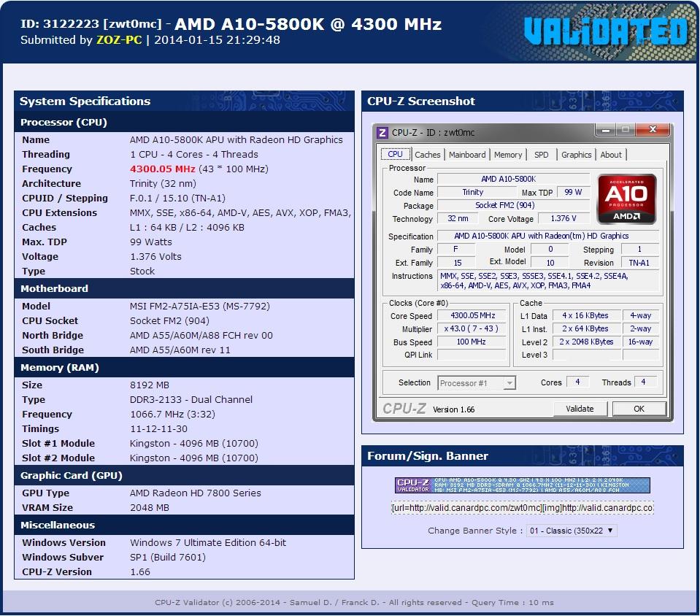Click the Level 2 2 x 2048 KBytes field
Image resolution: width=700 pixels, height=616 pixels.
(585, 342)
